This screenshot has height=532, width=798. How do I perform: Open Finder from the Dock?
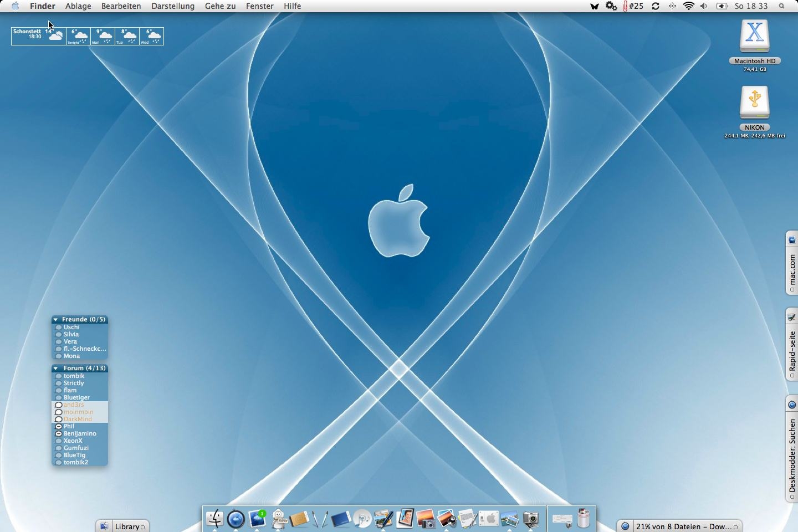(x=214, y=519)
